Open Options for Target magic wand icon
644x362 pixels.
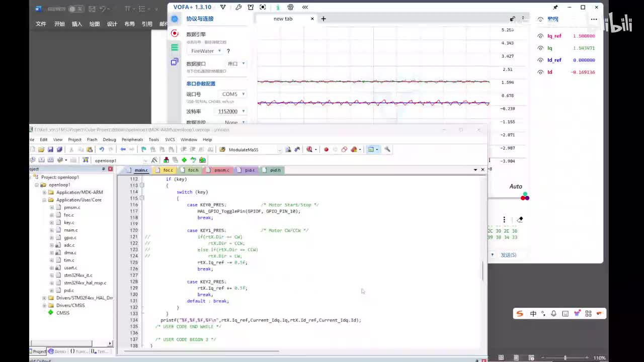[x=154, y=160]
